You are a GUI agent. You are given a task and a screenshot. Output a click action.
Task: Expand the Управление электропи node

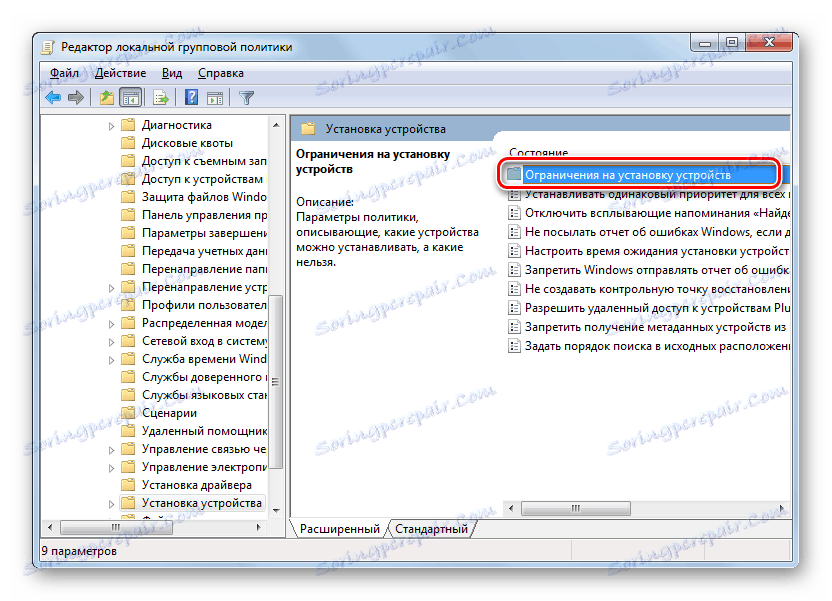point(111,468)
